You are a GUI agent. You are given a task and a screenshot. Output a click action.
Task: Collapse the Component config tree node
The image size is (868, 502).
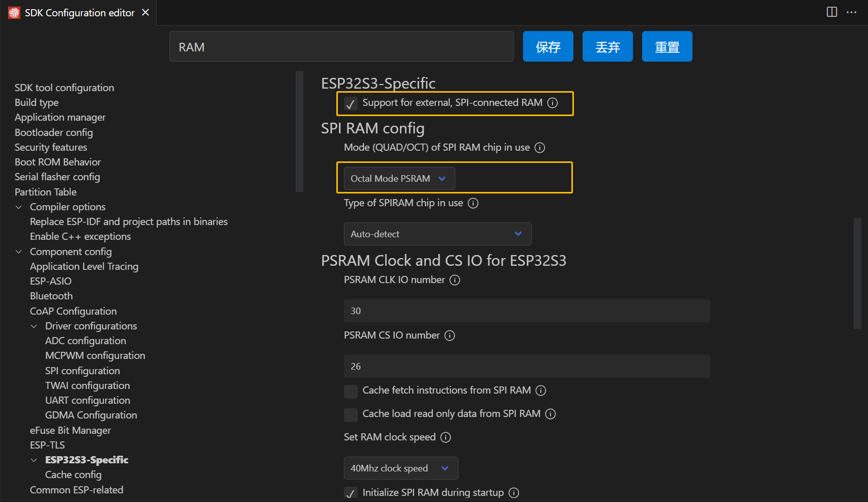[x=19, y=252]
